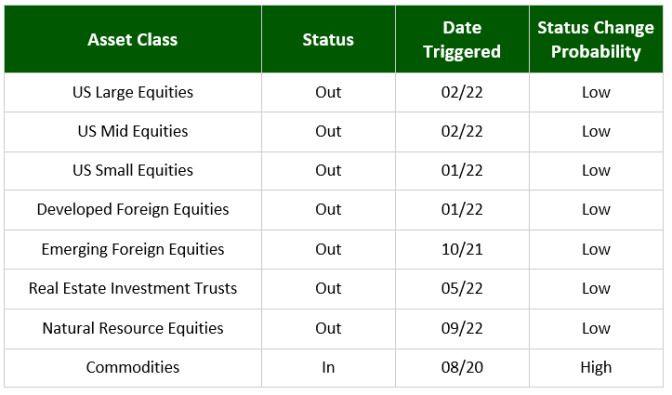Click the 08/20 date cell
Image resolution: width=672 pixels, height=395 pixels.
click(462, 368)
